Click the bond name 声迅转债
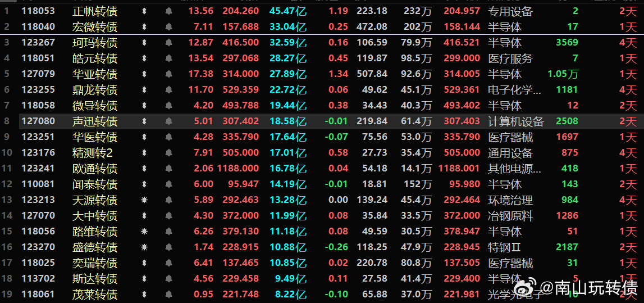The width and height of the screenshot is (644, 303). tap(95, 121)
